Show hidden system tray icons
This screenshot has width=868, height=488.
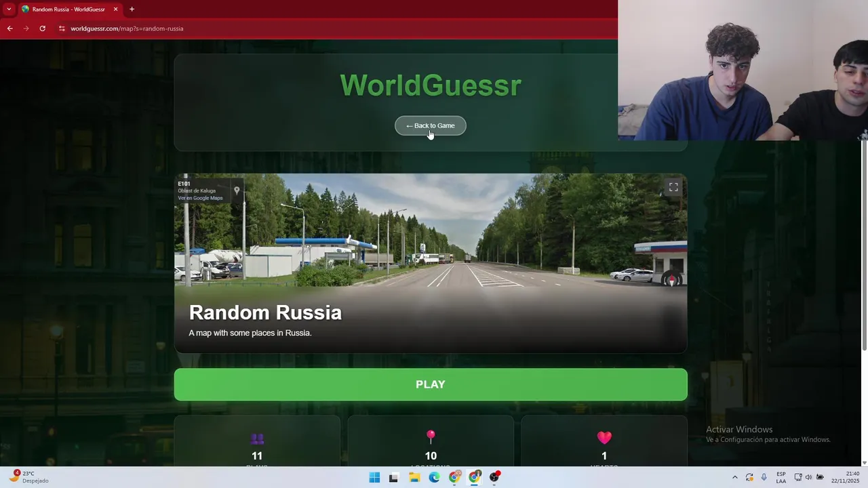(734, 477)
